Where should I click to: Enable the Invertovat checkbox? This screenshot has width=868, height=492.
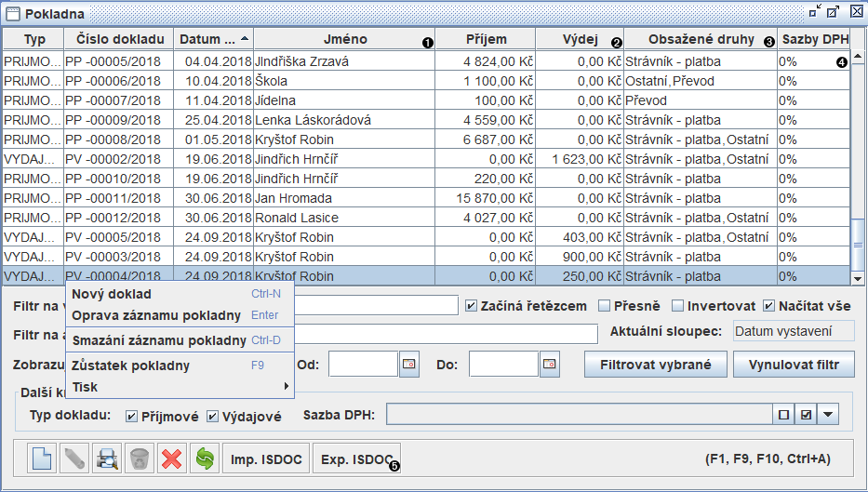tap(678, 305)
